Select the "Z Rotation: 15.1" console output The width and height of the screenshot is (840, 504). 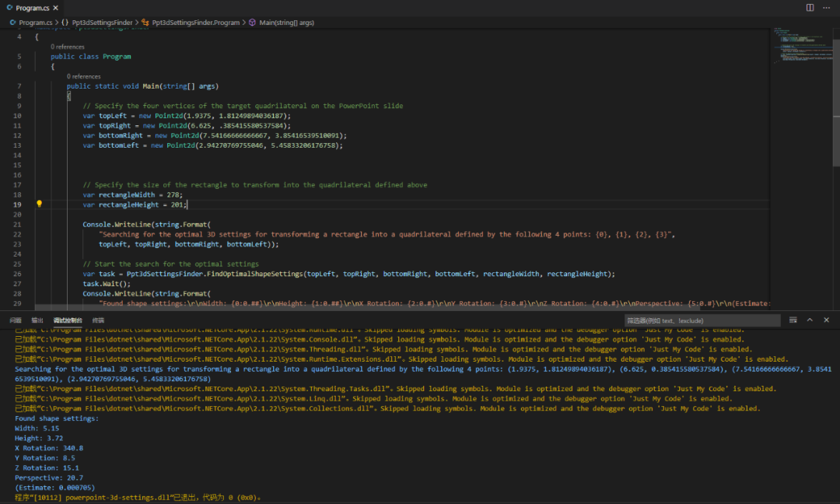47,468
